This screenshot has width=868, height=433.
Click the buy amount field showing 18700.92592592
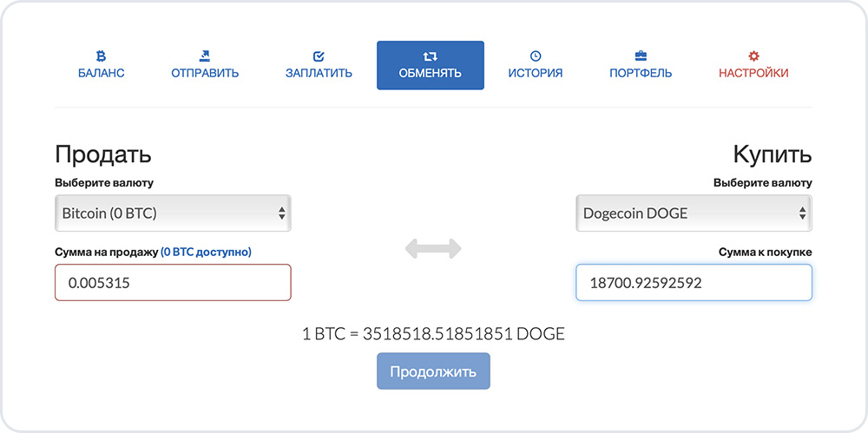694,283
